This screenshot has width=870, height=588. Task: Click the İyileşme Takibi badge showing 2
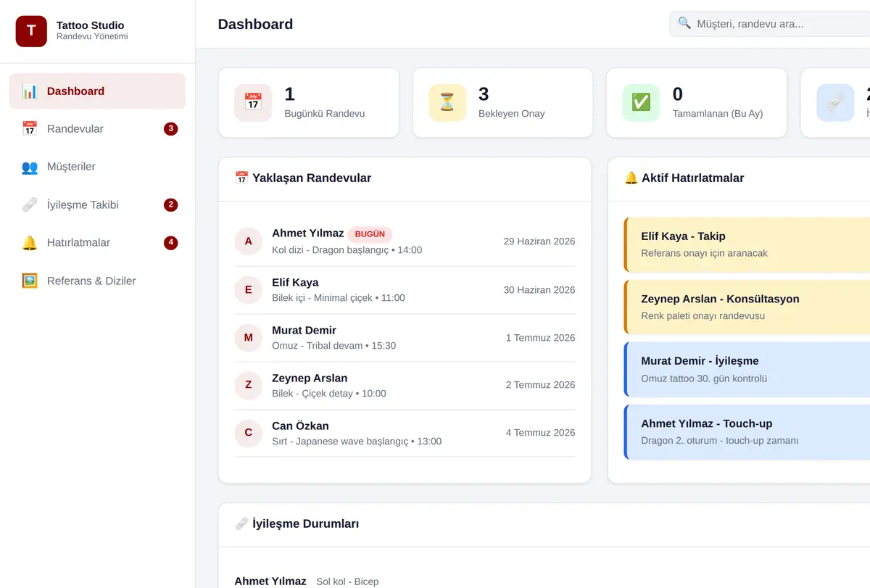tap(171, 205)
